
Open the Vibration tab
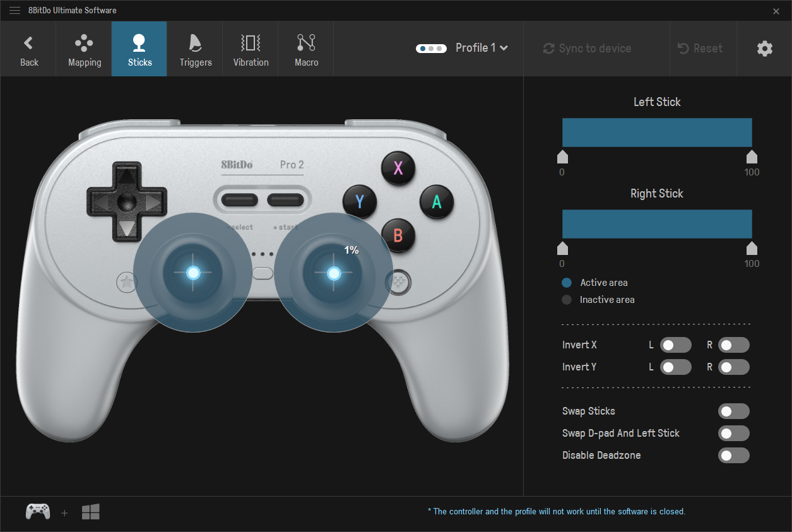(x=251, y=49)
